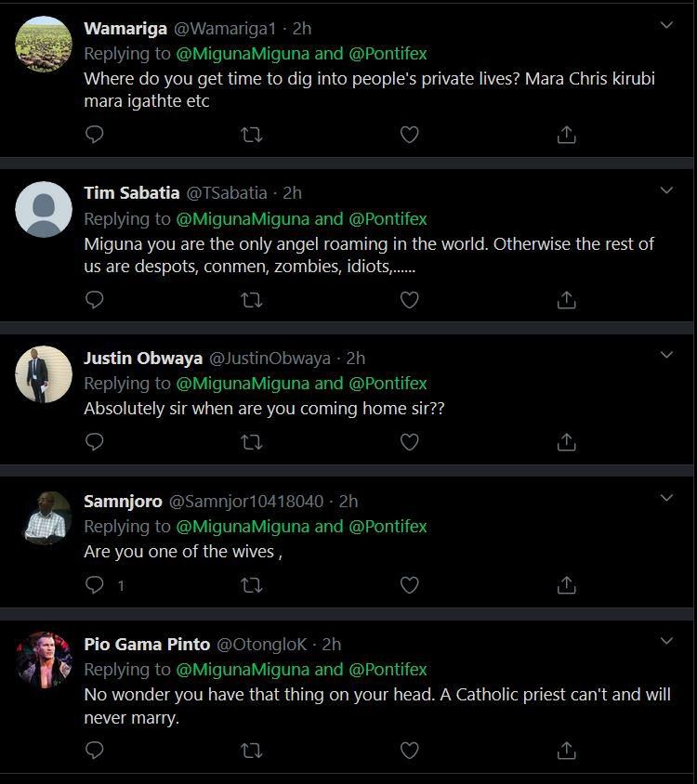Retweet Wamariga's tweet
The height and width of the screenshot is (784, 697).
pyautogui.click(x=251, y=135)
